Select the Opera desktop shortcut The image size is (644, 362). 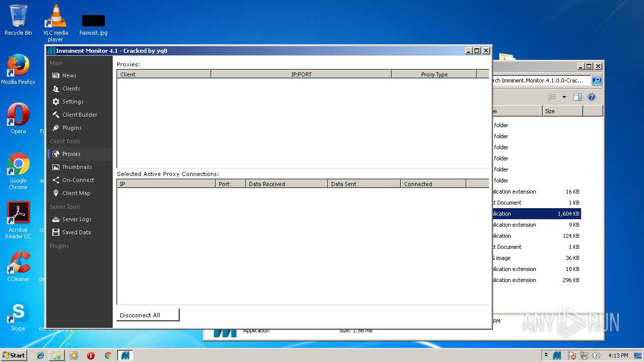(x=18, y=119)
